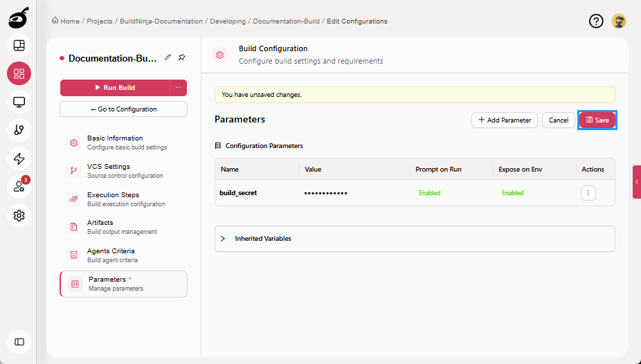Click the VCS Settings branch icon
The width and height of the screenshot is (641, 364).
[73, 171]
